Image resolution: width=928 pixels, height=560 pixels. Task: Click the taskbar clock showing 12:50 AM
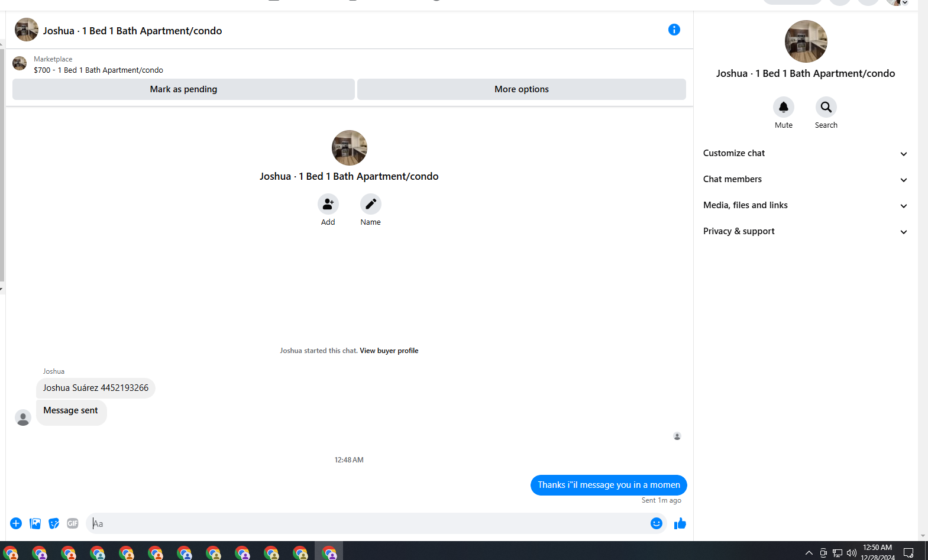tap(878, 552)
